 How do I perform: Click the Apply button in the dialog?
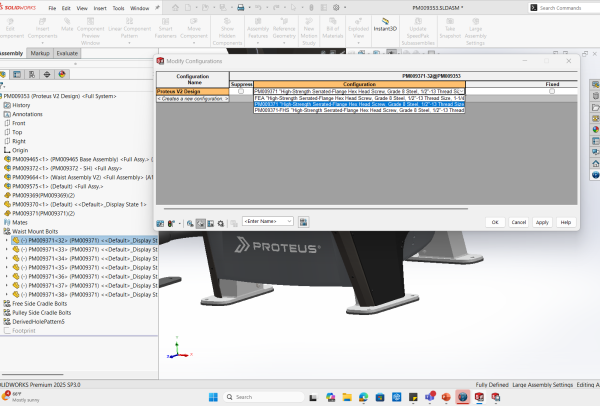(x=542, y=222)
